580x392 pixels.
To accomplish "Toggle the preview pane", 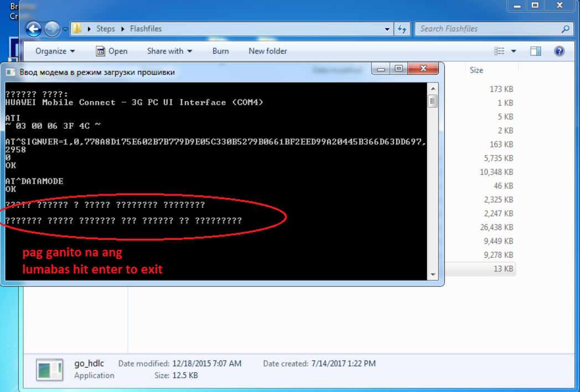I will pos(535,51).
